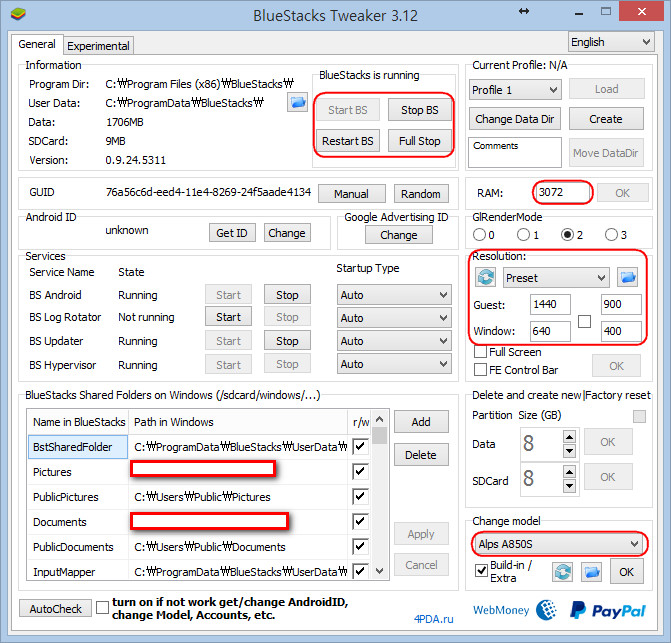Click the WebMoney donation icon
Viewport: 671px width, 643px height.
pyautogui.click(x=547, y=609)
